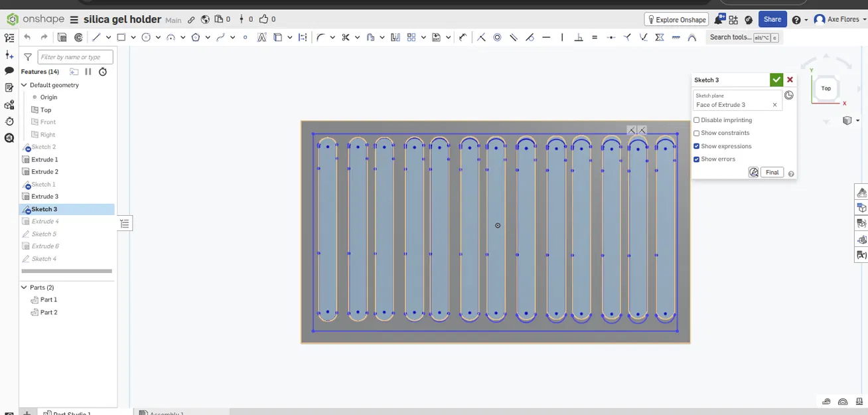Accept Sketch 3 with green checkmark
This screenshot has height=415, width=868.
776,80
